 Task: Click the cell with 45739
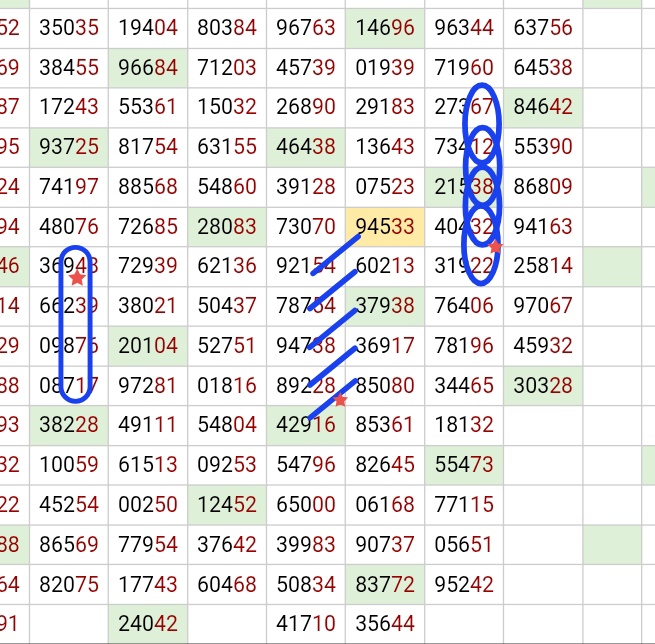tap(306, 68)
